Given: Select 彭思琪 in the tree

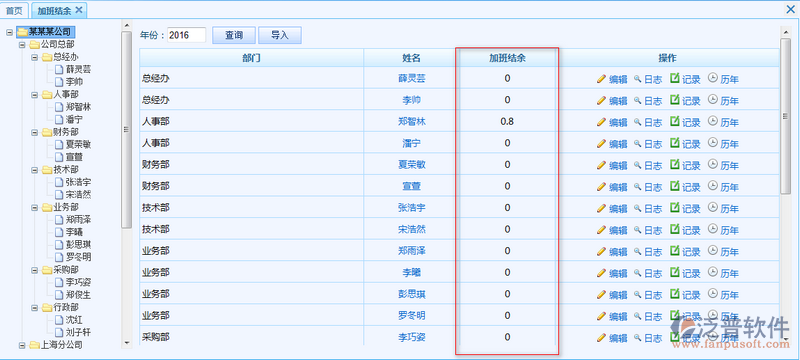Looking at the screenshot, I should point(79,244).
